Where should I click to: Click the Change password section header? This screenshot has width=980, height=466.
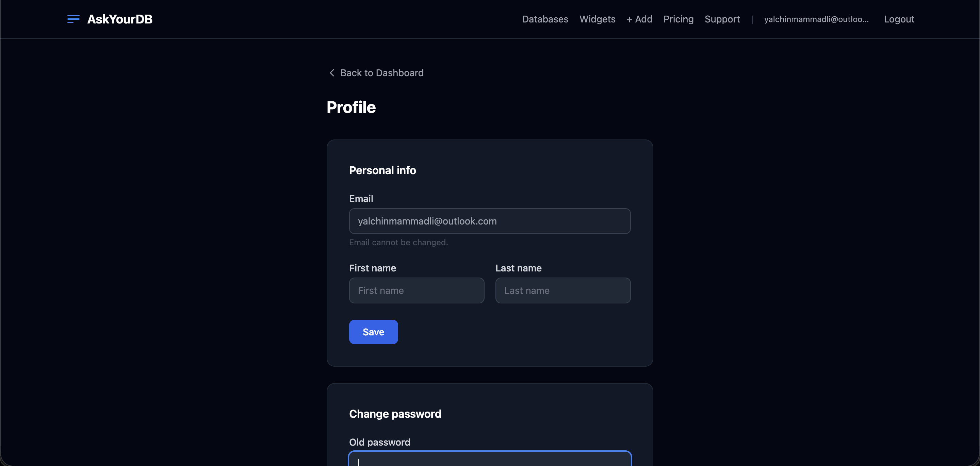395,414
